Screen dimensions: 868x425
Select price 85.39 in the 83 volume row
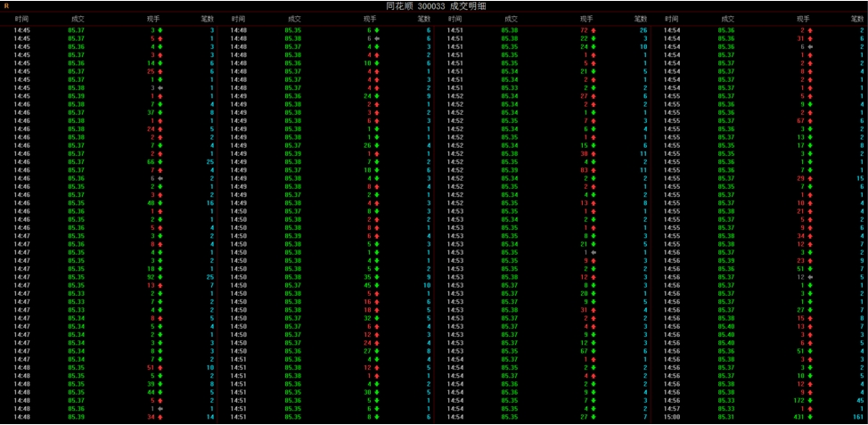tap(510, 170)
